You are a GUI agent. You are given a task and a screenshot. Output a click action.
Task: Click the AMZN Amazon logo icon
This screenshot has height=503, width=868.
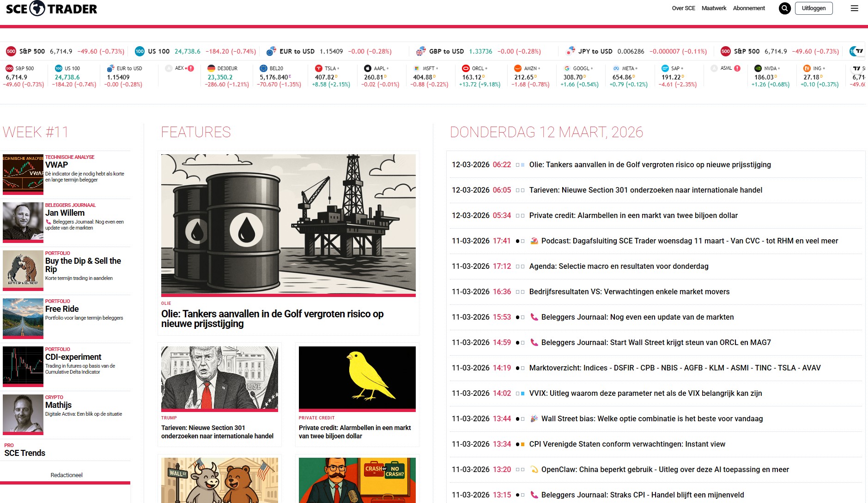[x=518, y=68]
